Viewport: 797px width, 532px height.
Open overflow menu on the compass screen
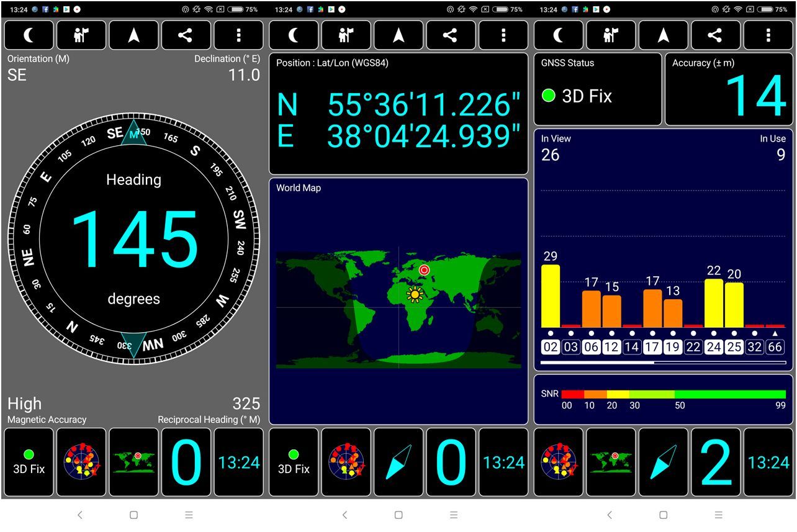[238, 35]
